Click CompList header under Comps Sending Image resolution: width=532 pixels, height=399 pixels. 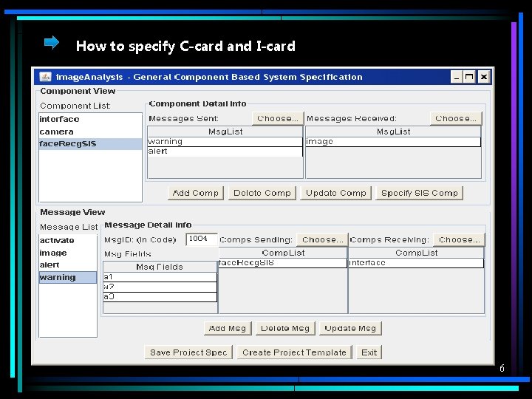pos(283,253)
